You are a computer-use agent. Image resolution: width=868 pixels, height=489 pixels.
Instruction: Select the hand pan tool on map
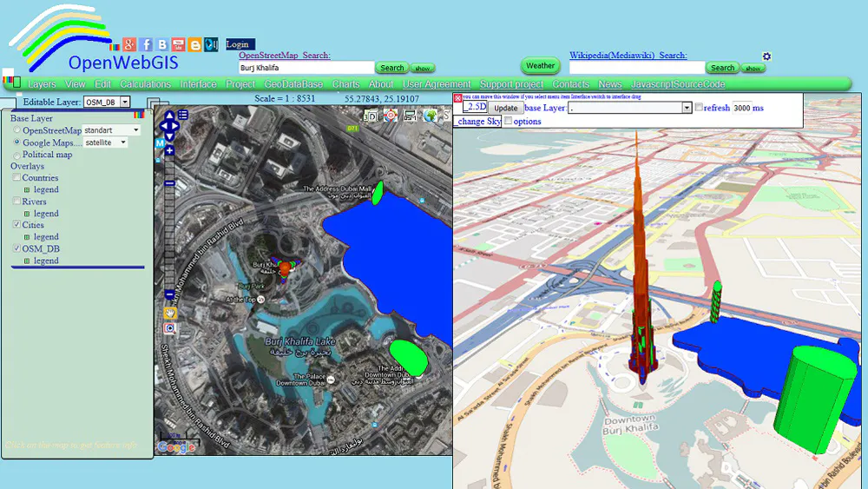point(170,313)
